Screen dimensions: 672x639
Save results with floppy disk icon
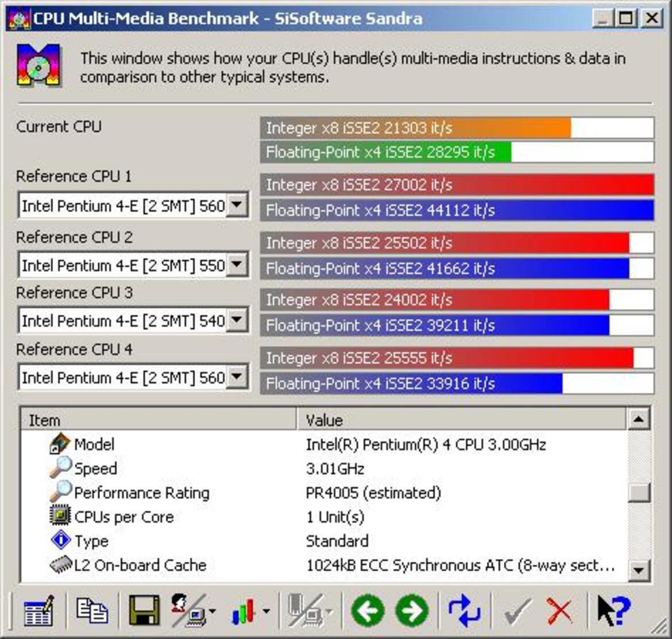point(144,610)
